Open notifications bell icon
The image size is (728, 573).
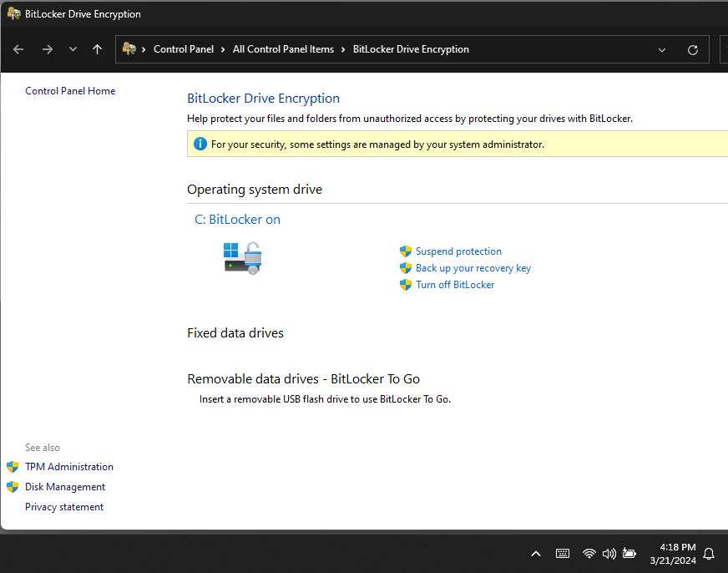(709, 554)
